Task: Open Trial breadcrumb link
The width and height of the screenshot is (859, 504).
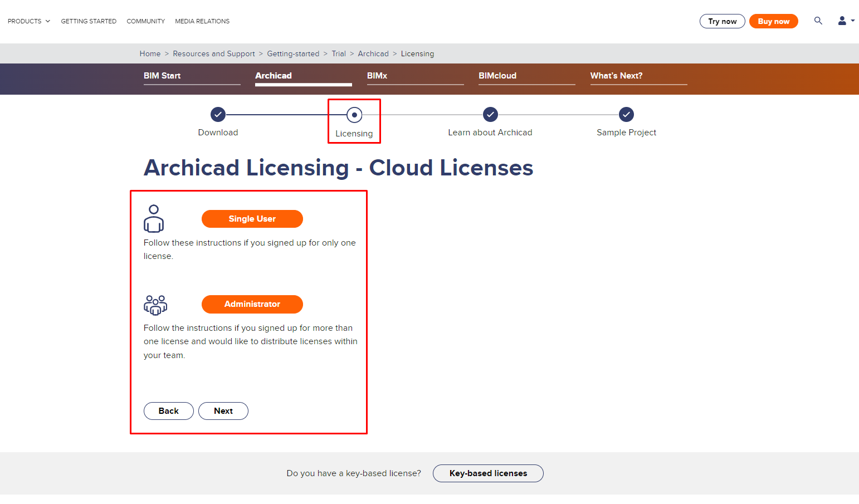Action: pyautogui.click(x=339, y=54)
